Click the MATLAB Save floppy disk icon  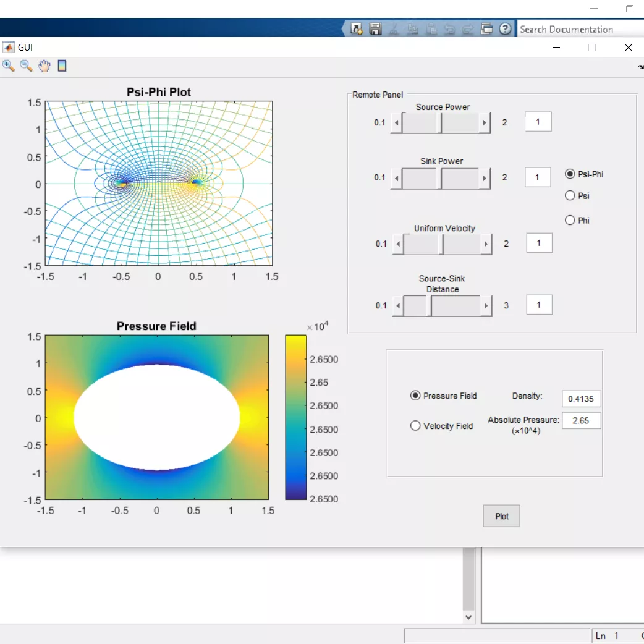375,29
